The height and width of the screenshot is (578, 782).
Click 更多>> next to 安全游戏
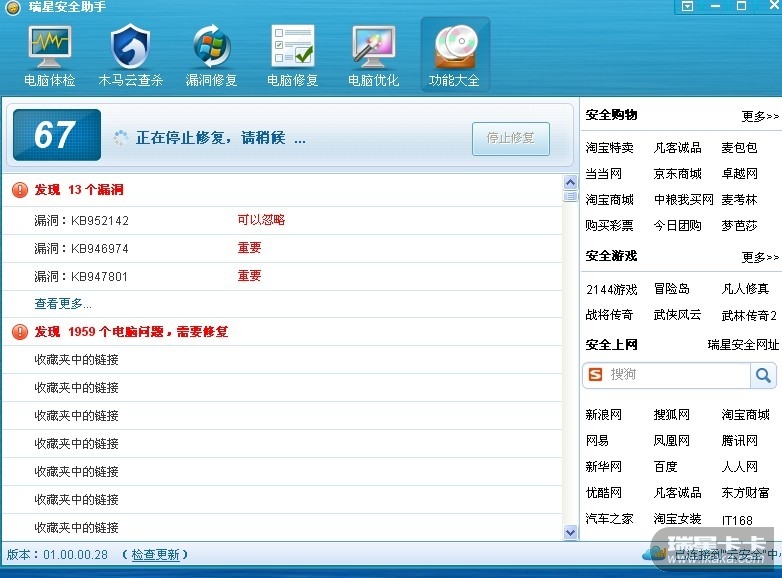[760, 257]
